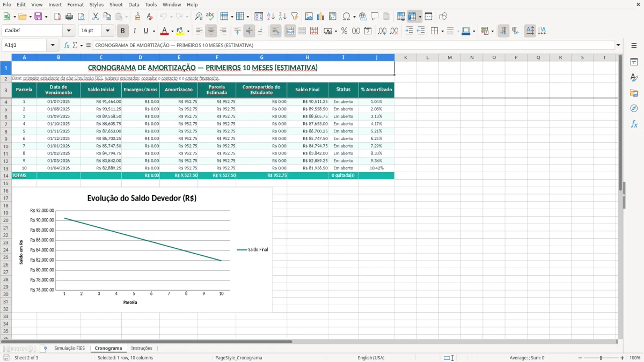Screen dimensions: 644x362
Task: Open the Data menu
Action: [x=134, y=4]
